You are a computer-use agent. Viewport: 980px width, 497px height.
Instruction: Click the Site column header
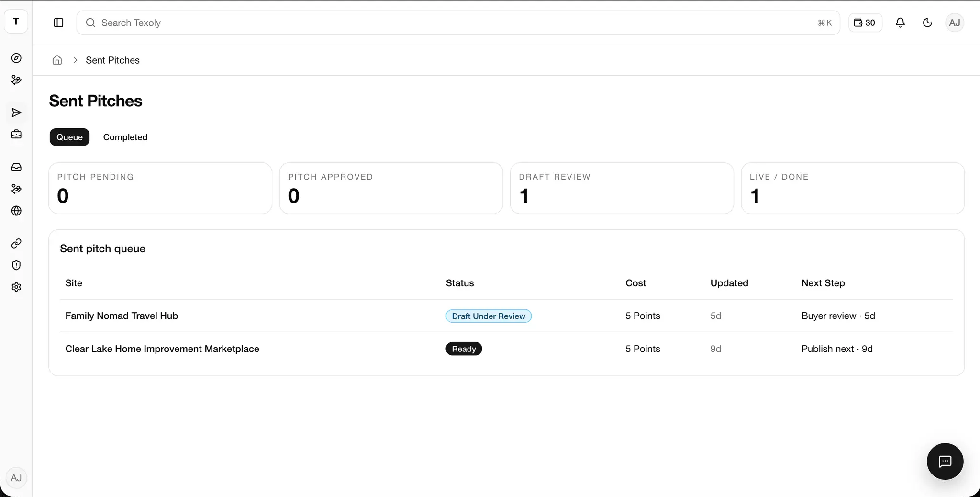[x=74, y=283]
